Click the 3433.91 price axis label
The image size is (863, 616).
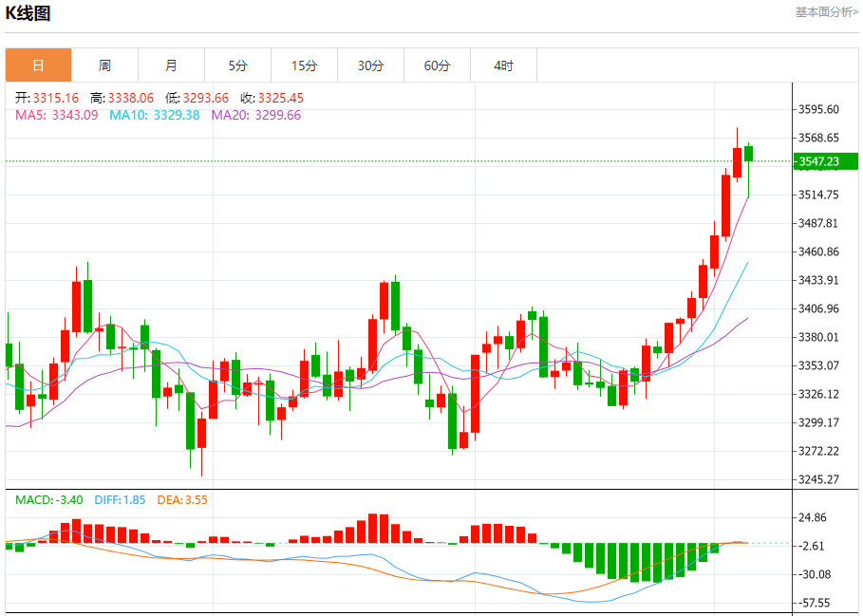coord(819,280)
